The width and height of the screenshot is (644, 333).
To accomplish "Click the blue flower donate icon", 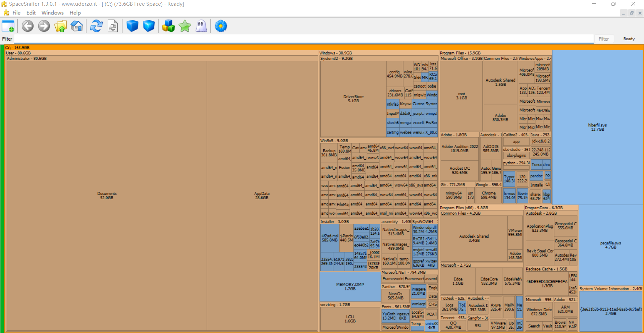I will pos(221,26).
